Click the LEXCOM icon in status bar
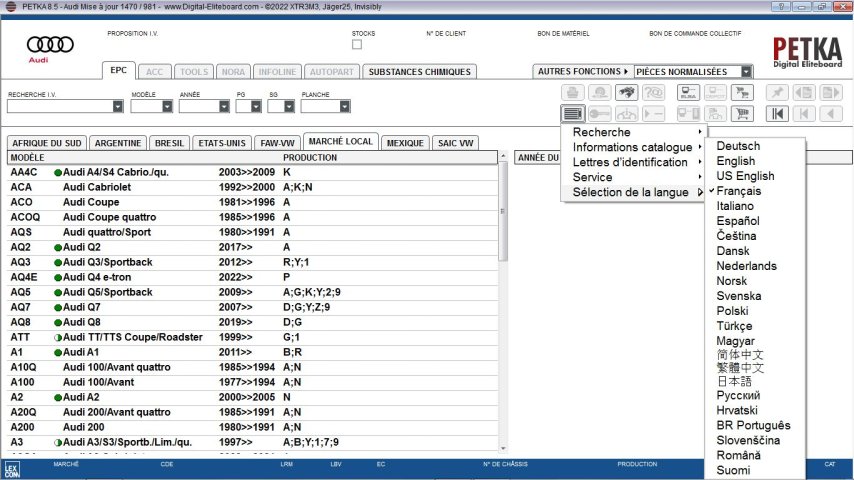The height and width of the screenshot is (480, 854). click(11, 470)
